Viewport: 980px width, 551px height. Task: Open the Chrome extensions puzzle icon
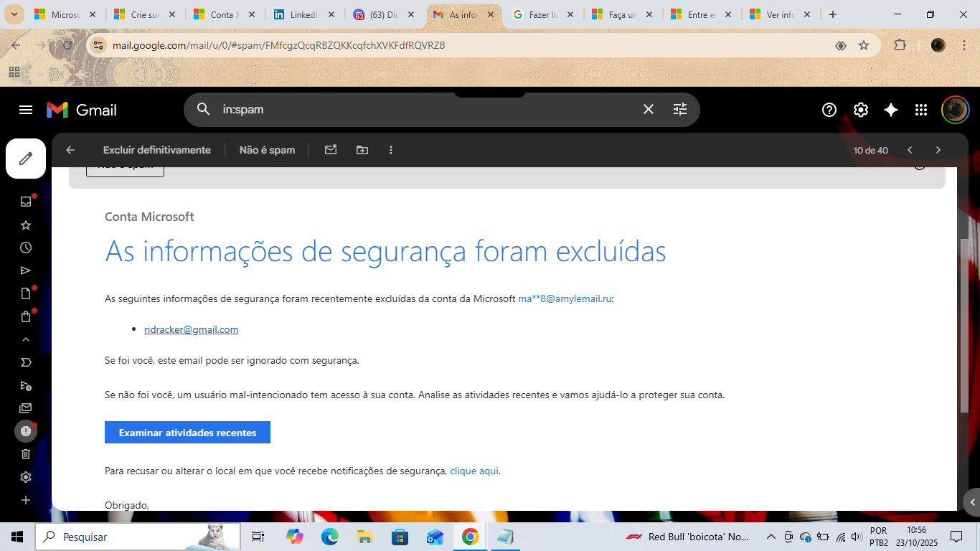[x=900, y=45]
